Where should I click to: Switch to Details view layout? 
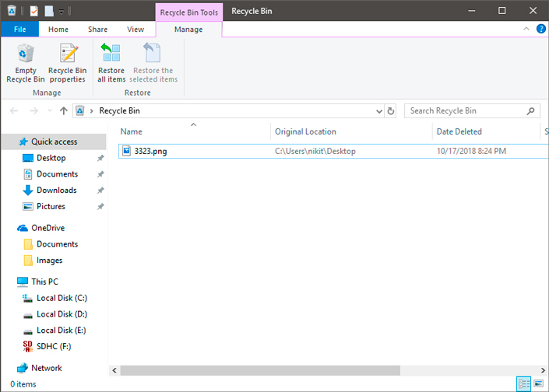[524, 384]
